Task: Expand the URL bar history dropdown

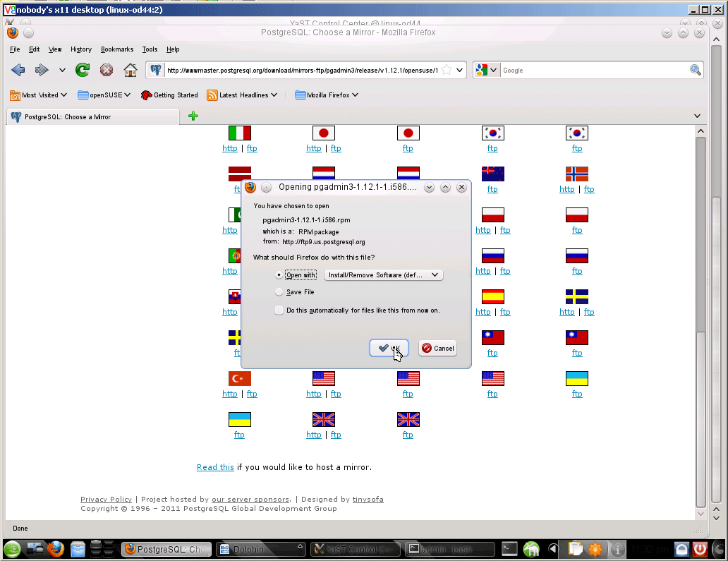Action: coord(459,70)
